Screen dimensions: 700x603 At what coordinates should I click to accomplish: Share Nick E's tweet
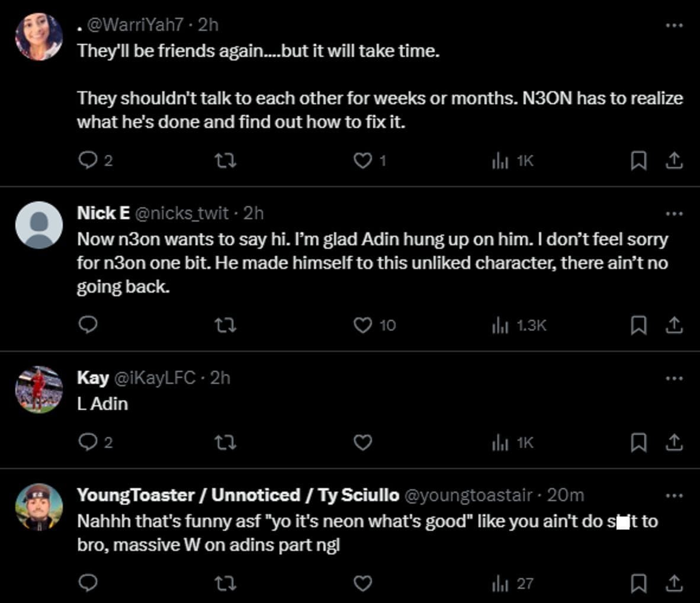[x=674, y=325]
